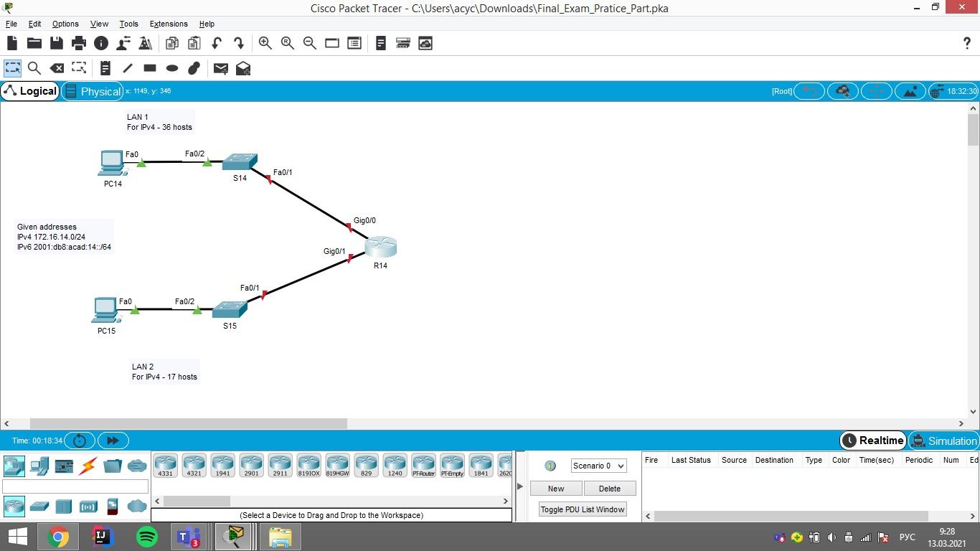The image size is (980, 551).
Task: Select the PT-Router device
Action: [x=423, y=465]
